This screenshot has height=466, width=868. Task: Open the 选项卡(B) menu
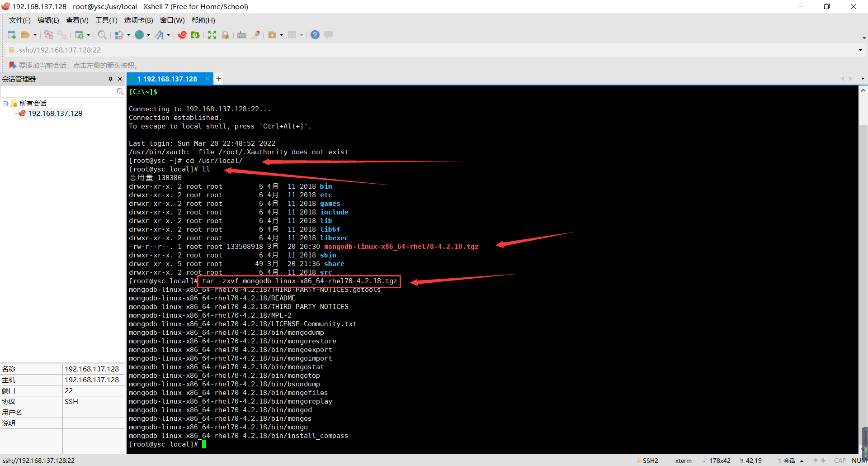click(x=138, y=20)
